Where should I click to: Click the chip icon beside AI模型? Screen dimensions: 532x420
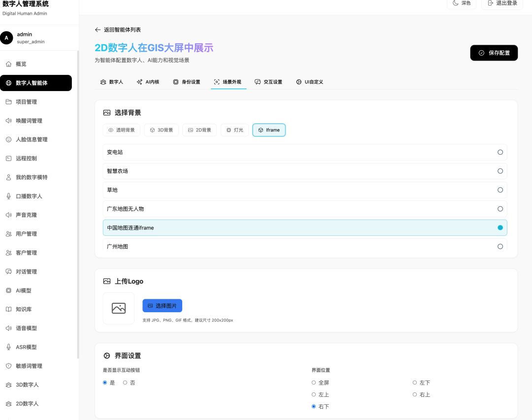click(x=9, y=291)
